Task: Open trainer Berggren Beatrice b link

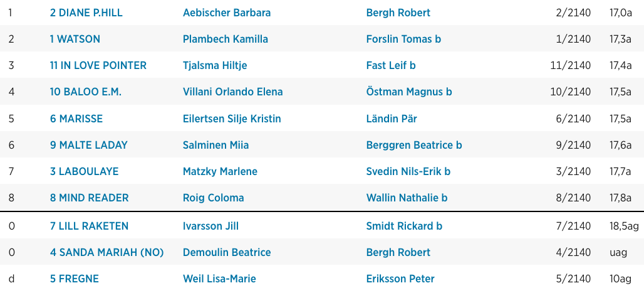Action: pos(414,145)
